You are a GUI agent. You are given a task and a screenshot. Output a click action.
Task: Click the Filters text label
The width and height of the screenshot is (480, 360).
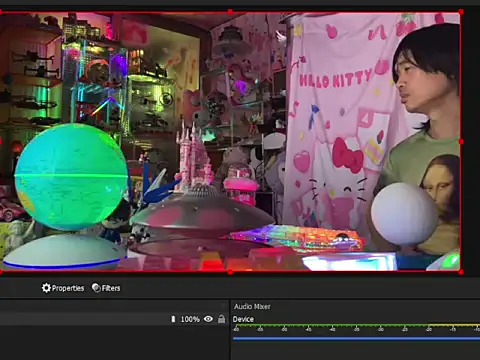pyautogui.click(x=111, y=288)
